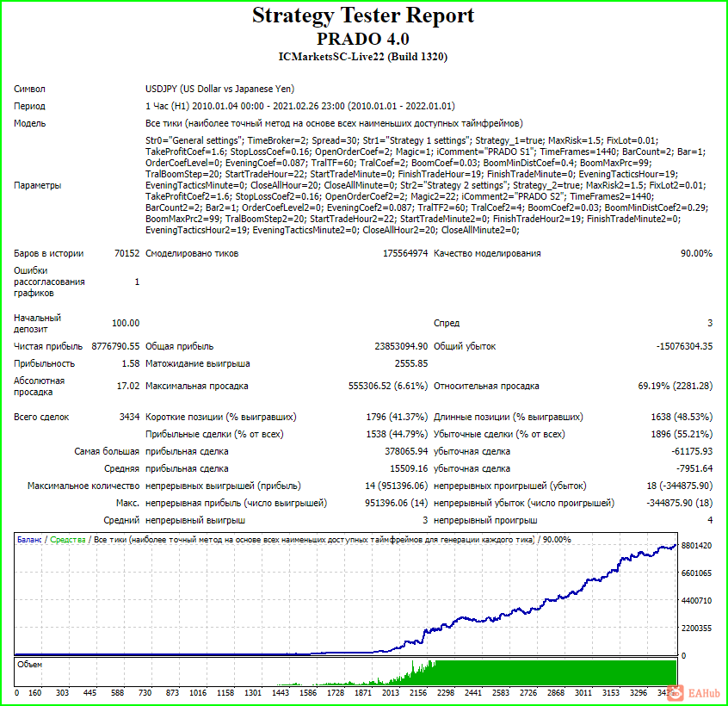Click the 2200355 balance axis label
The width and height of the screenshot is (728, 706).
click(696, 628)
